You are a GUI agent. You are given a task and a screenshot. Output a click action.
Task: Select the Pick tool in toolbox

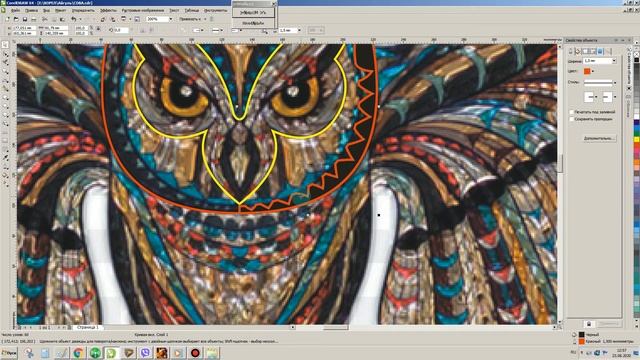[x=5, y=44]
